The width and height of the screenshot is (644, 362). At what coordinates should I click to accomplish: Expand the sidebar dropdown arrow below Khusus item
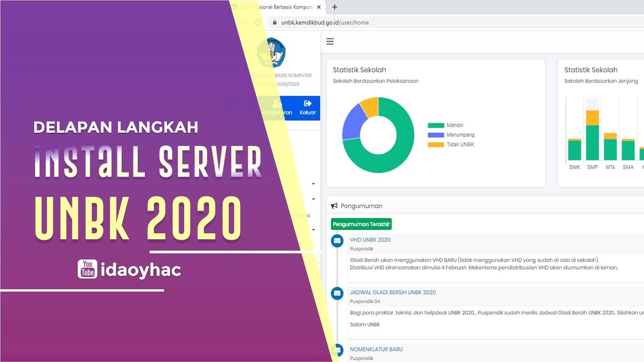click(313, 230)
